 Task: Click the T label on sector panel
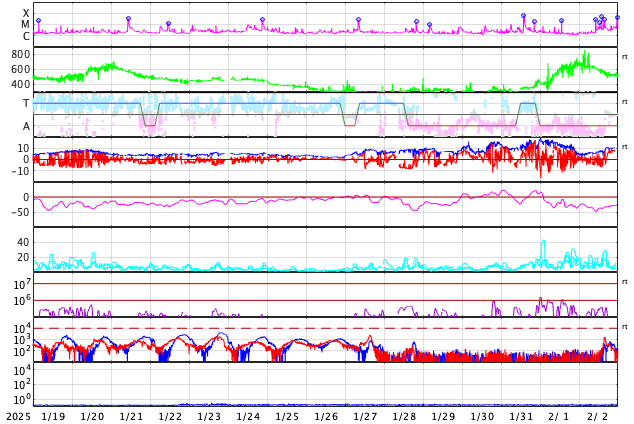coord(26,104)
